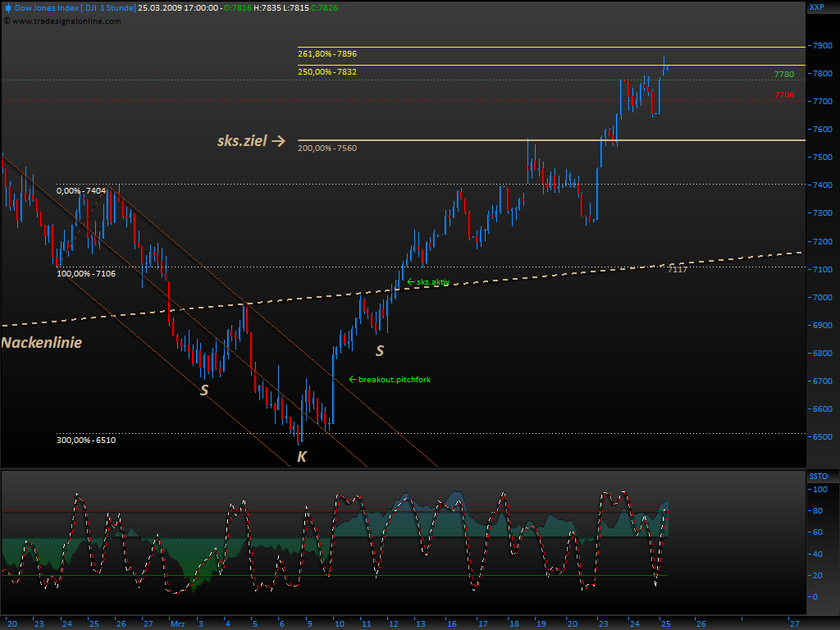Select the open value O:7816
This screenshot has height=630, width=840.
[x=237, y=8]
